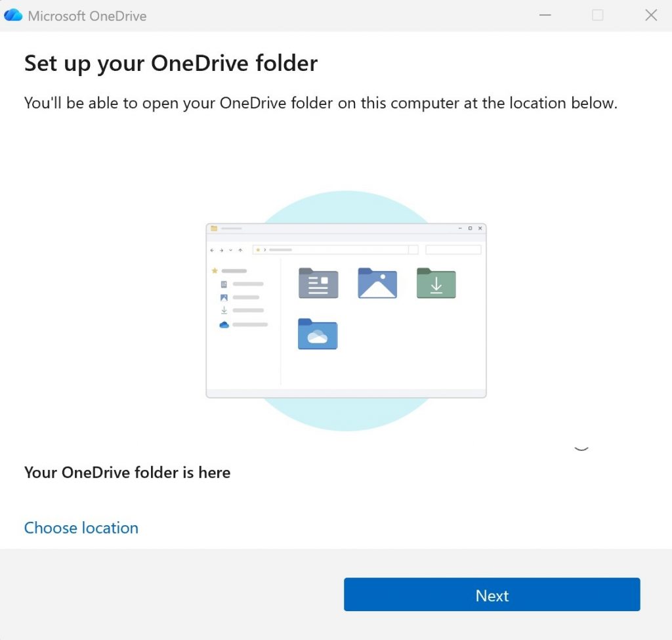Image resolution: width=672 pixels, height=640 pixels.
Task: Click the 'Your OneDrive folder is here' text
Action: tap(127, 473)
